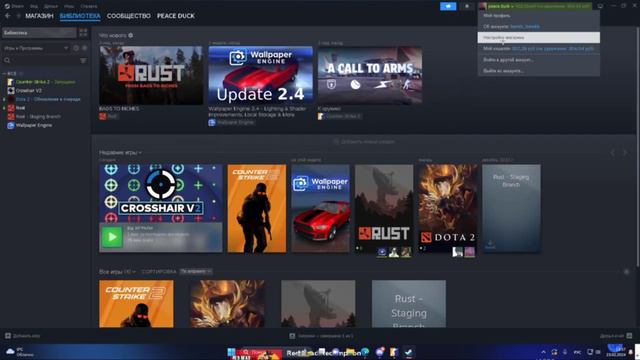Screen dimensions: 640x360
Task: Select Rust in the sidebar list
Action: click(x=16, y=108)
